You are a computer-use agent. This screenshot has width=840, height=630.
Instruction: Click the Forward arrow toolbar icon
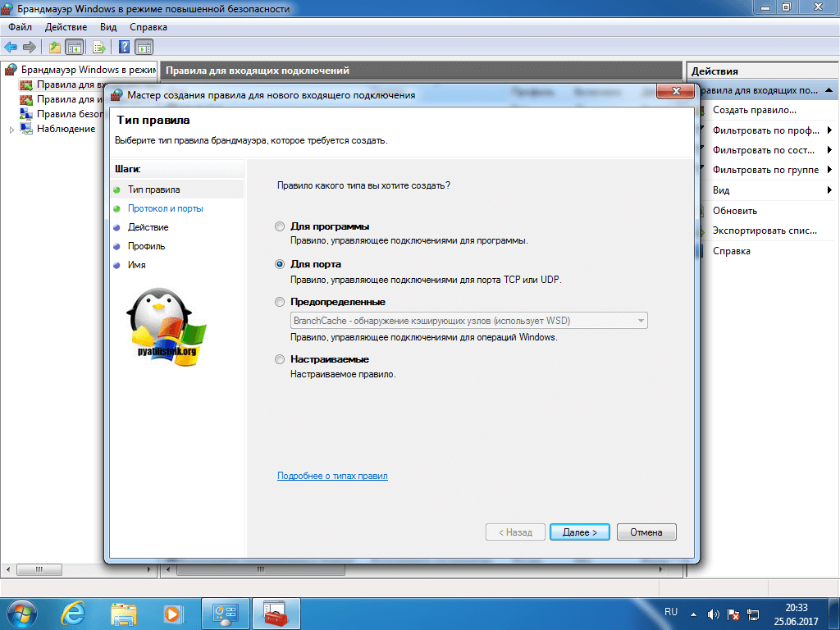coord(30,47)
